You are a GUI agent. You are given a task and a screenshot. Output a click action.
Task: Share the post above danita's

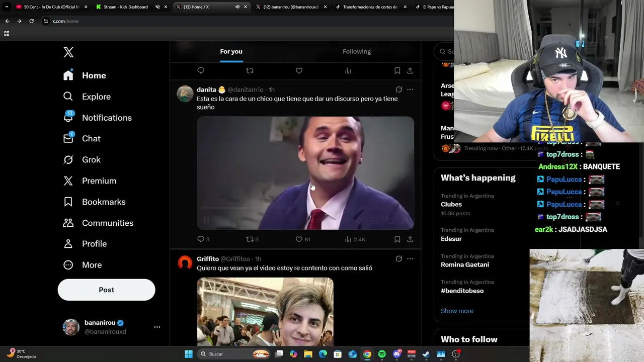pyautogui.click(x=410, y=71)
